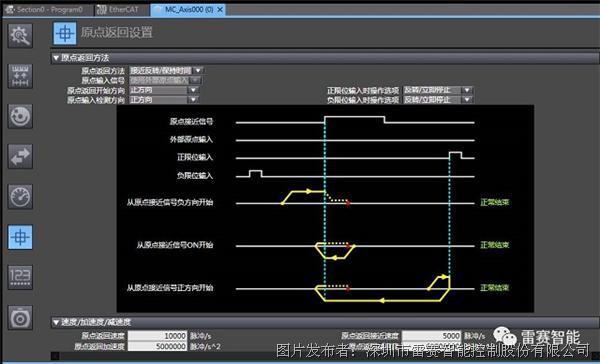Click the 正限位输入 diagram label

[195, 157]
